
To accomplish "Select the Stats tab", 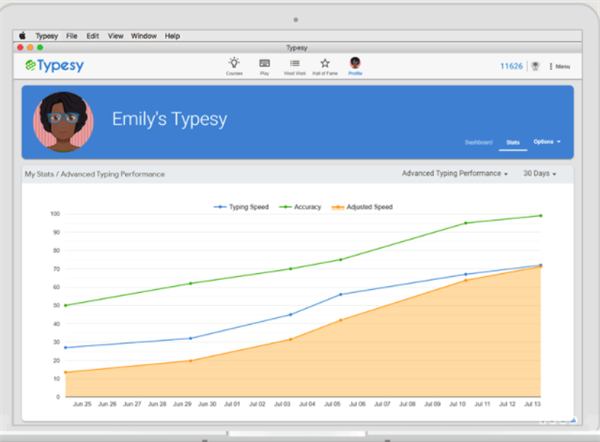I will point(513,142).
